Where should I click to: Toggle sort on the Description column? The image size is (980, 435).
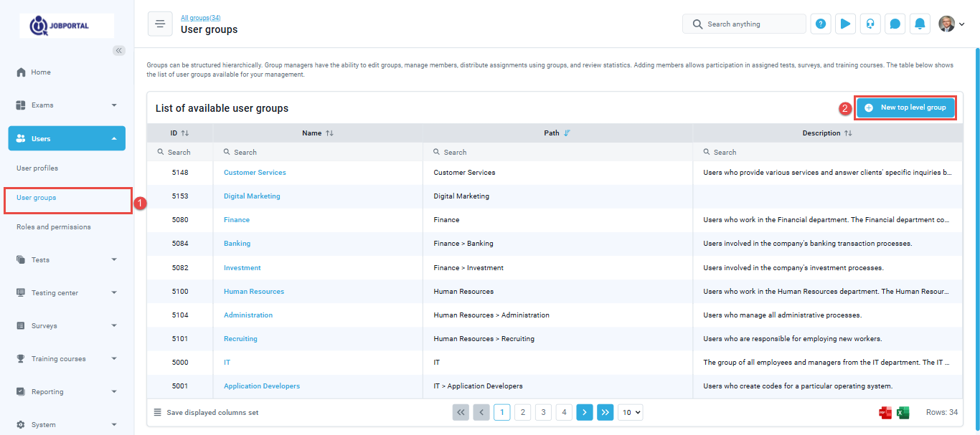(x=848, y=133)
